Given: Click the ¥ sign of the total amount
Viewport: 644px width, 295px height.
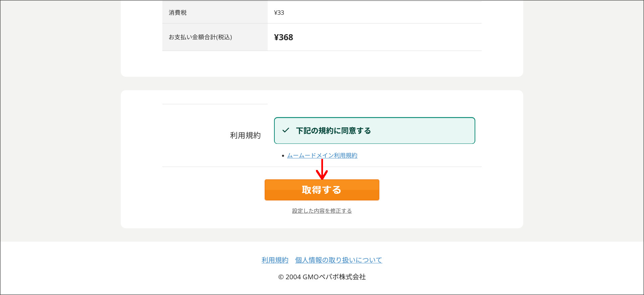Looking at the screenshot, I should (276, 37).
